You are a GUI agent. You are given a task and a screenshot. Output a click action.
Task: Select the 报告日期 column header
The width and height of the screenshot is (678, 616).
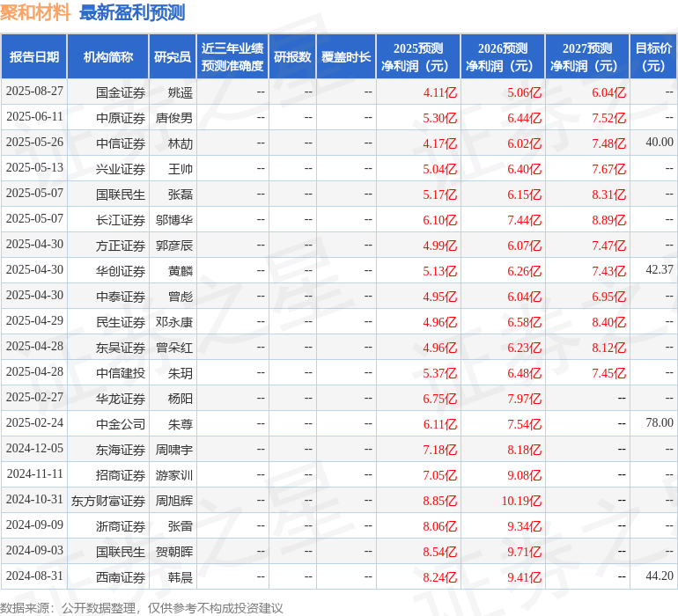(x=34, y=57)
